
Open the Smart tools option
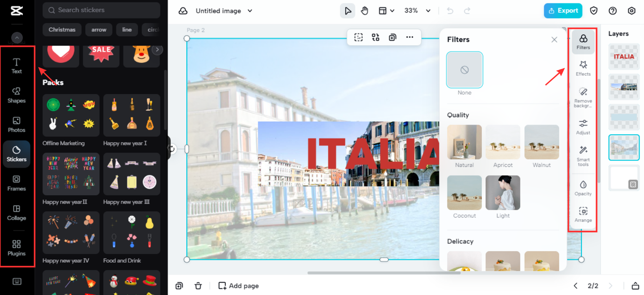click(x=583, y=156)
